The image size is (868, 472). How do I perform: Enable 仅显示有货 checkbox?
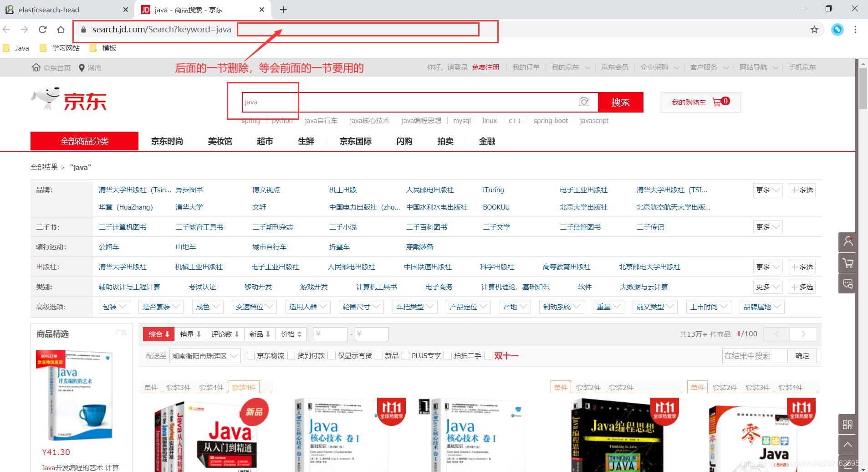coord(332,355)
